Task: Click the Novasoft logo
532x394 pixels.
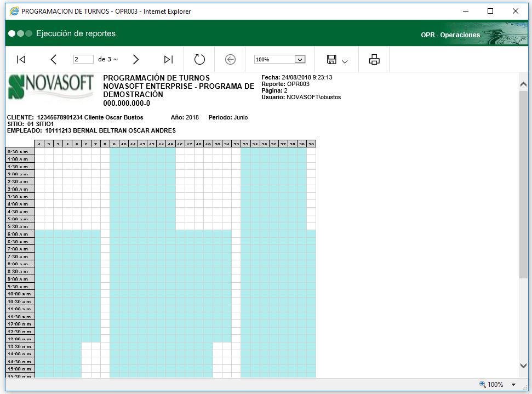Action: tap(50, 87)
